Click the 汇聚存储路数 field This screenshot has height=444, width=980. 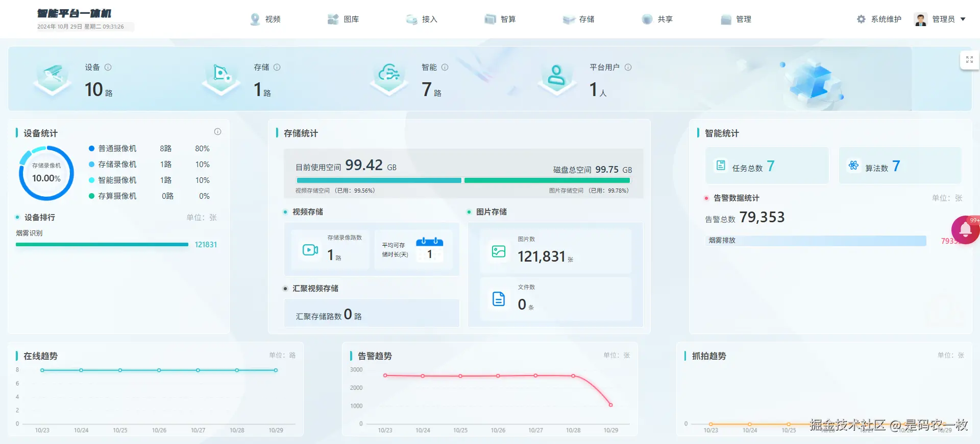372,314
